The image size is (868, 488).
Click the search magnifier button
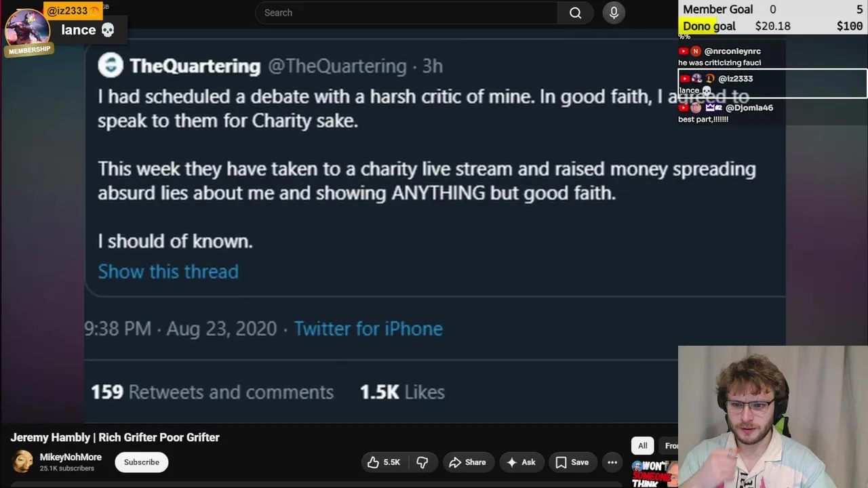(x=575, y=13)
